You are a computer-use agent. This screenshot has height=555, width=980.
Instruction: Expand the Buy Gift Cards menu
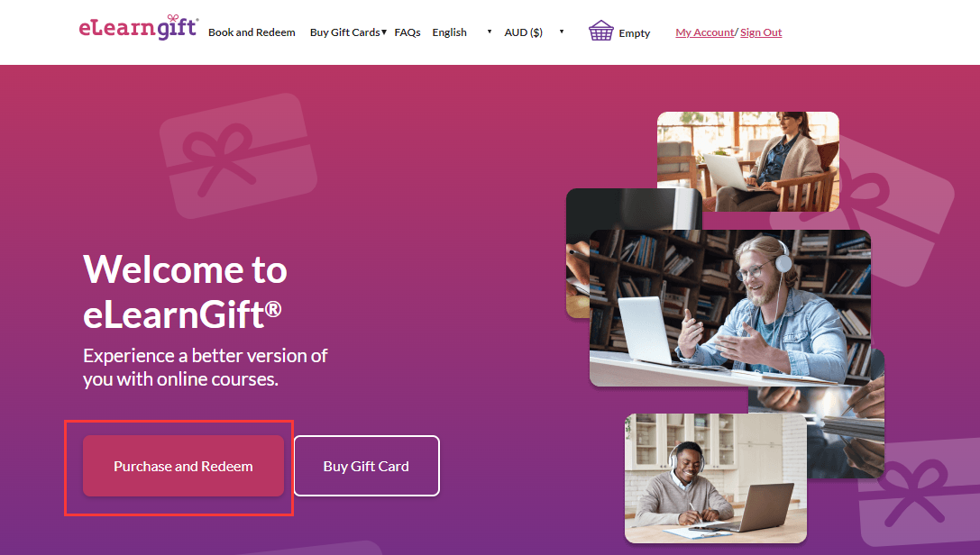[x=348, y=32]
